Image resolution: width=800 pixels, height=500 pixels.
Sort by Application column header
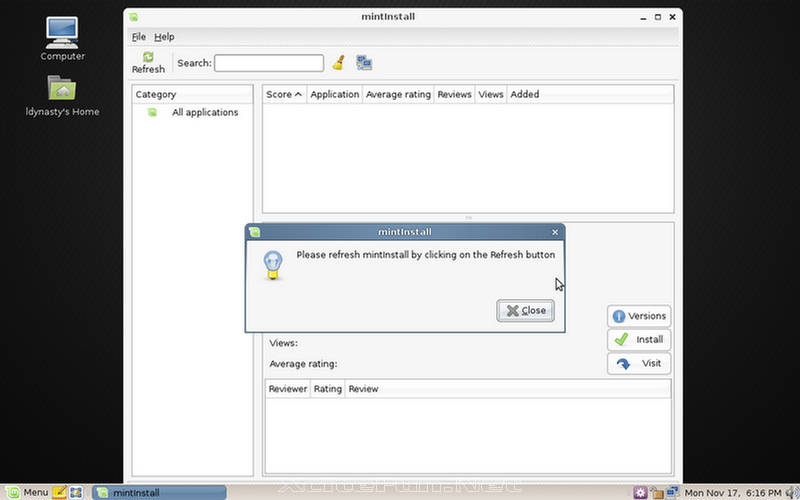334,94
